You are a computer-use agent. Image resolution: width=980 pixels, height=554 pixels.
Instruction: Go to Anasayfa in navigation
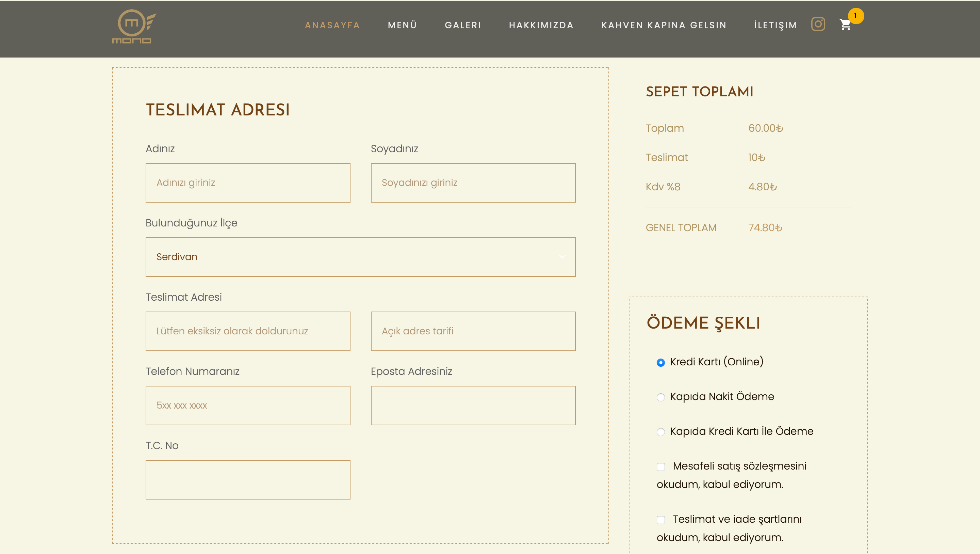point(332,25)
